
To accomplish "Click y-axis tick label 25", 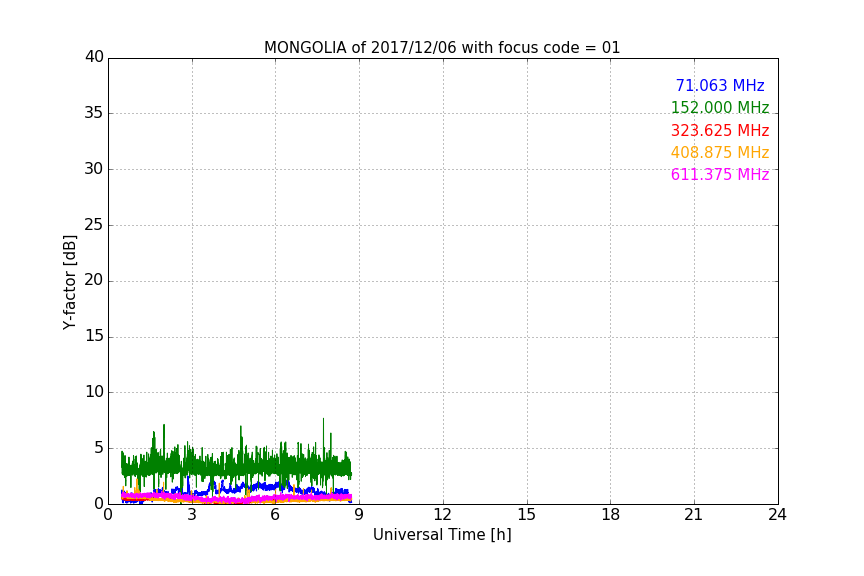I will click(x=94, y=224).
